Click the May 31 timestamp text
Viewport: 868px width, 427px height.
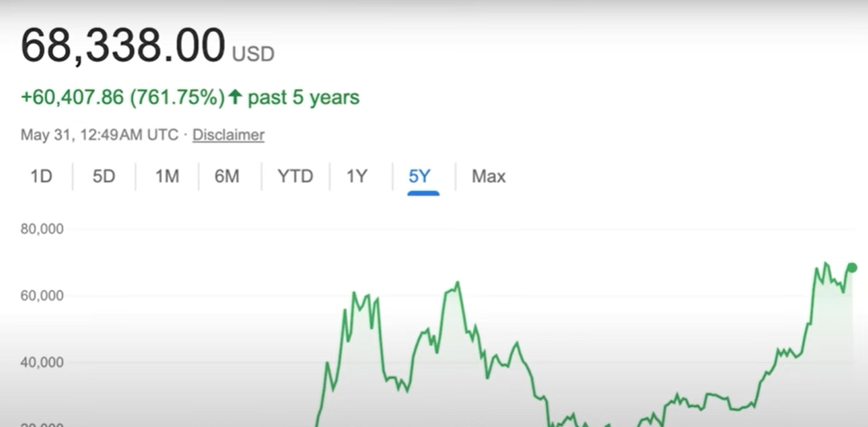click(x=99, y=135)
